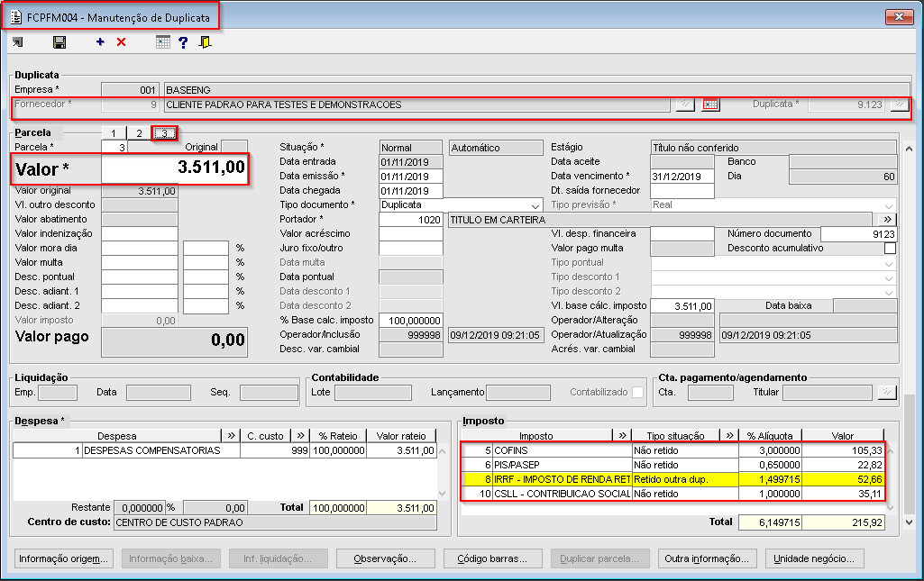Click the blue plus add icon
The width and height of the screenshot is (924, 581).
100,42
